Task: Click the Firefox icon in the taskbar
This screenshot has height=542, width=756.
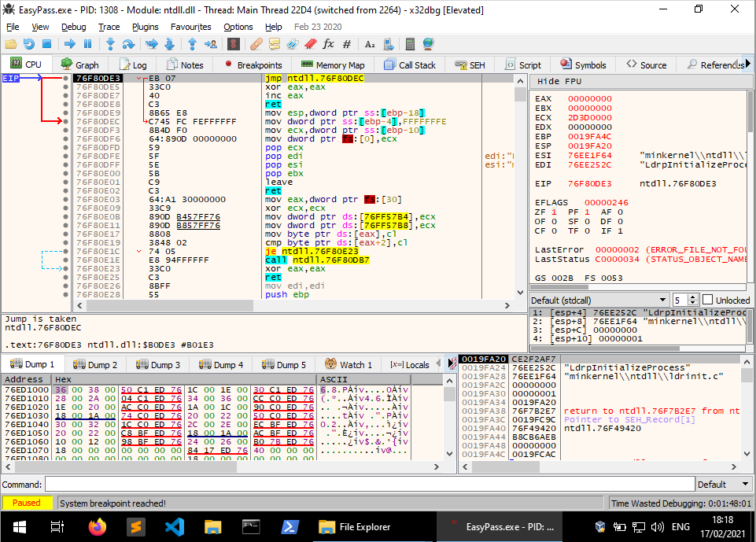Action: coord(98,526)
